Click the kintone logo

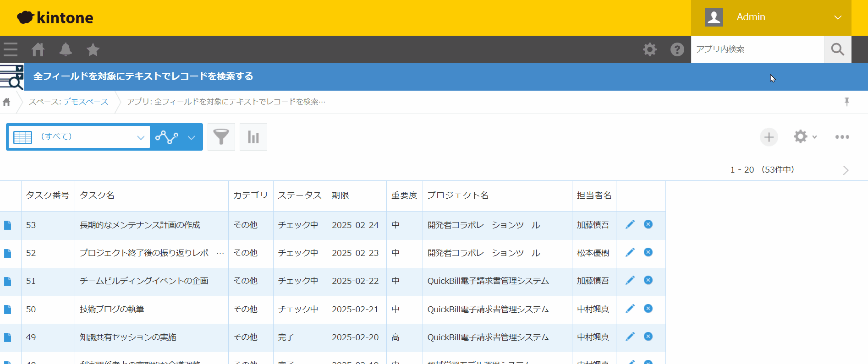tap(55, 17)
